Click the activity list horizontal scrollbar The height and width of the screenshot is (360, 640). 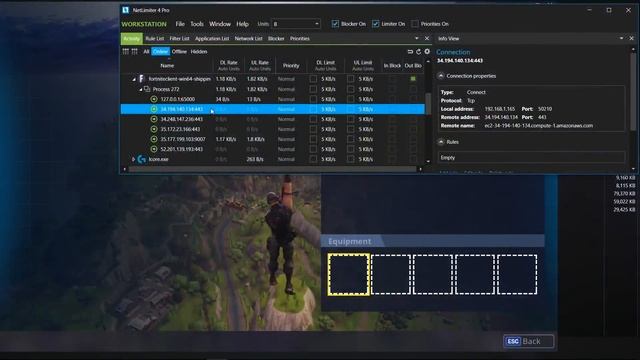tap(273, 169)
